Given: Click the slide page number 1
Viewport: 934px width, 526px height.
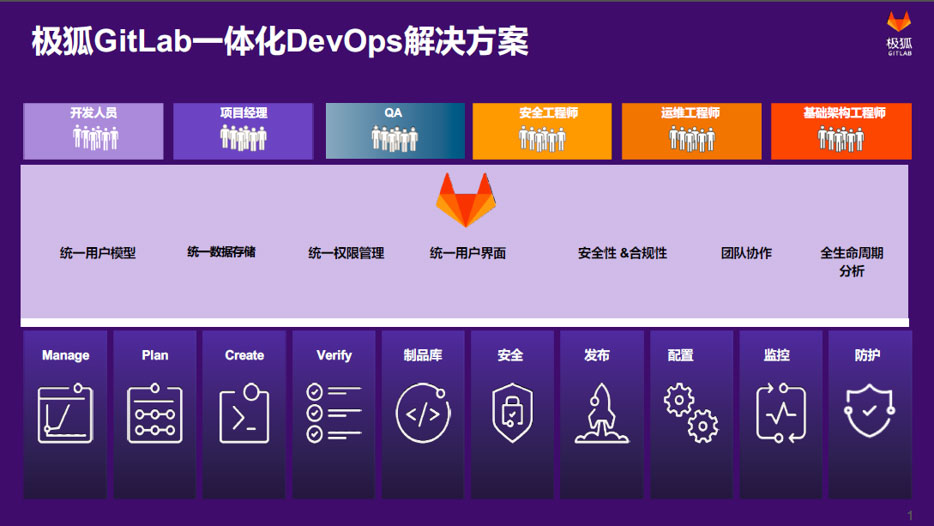Looking at the screenshot, I should 910,515.
